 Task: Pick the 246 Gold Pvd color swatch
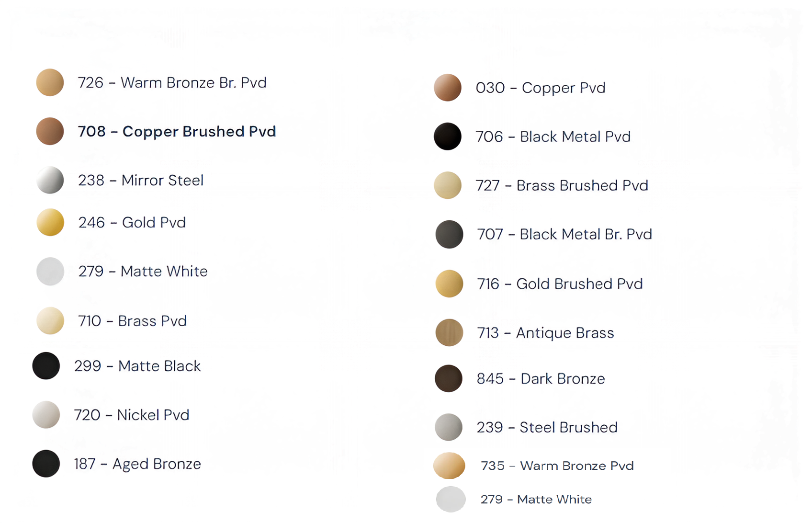tap(50, 222)
